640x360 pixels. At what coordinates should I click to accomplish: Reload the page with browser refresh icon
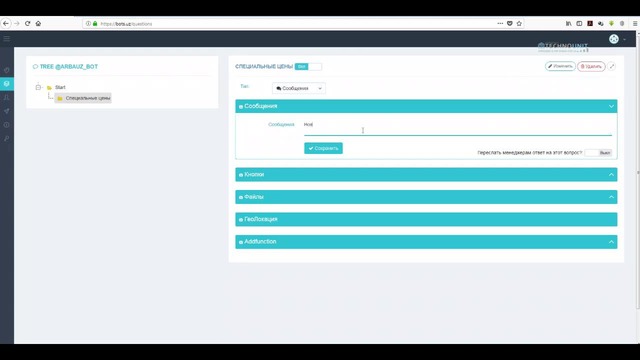tap(27, 24)
